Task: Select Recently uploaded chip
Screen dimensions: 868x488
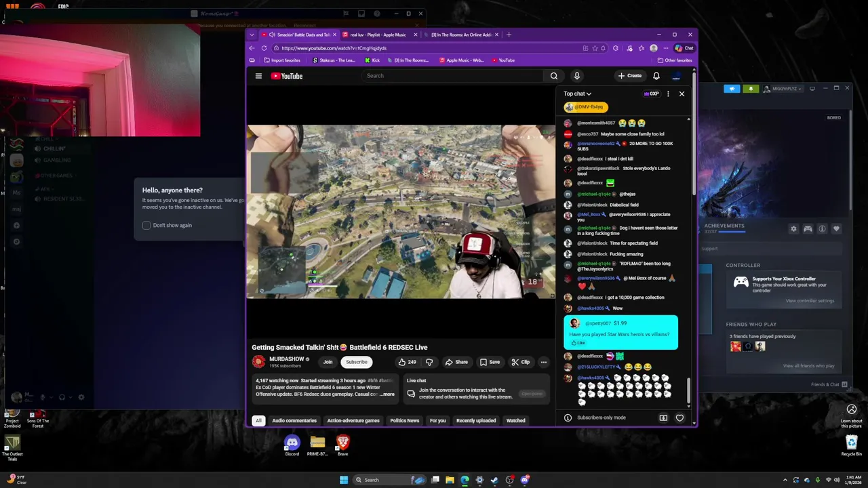Action: coord(476,421)
